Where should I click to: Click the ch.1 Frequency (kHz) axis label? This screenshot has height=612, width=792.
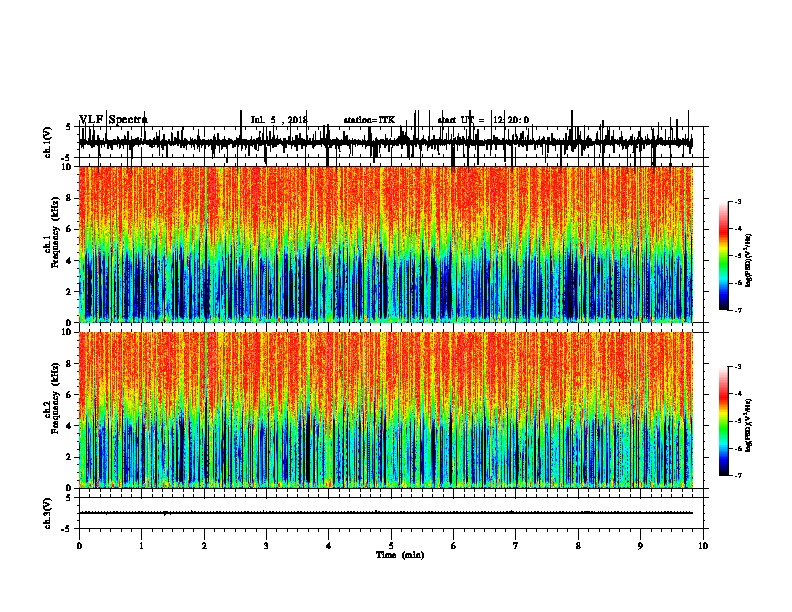[x=52, y=233]
